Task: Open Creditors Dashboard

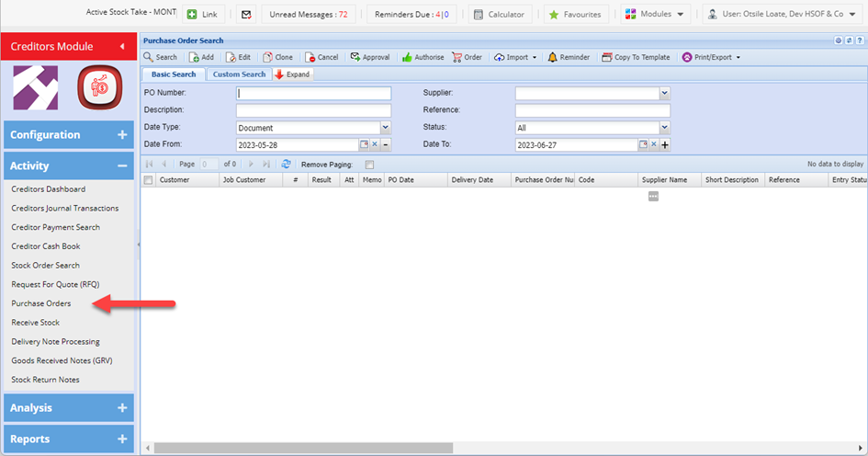Action: [x=48, y=189]
